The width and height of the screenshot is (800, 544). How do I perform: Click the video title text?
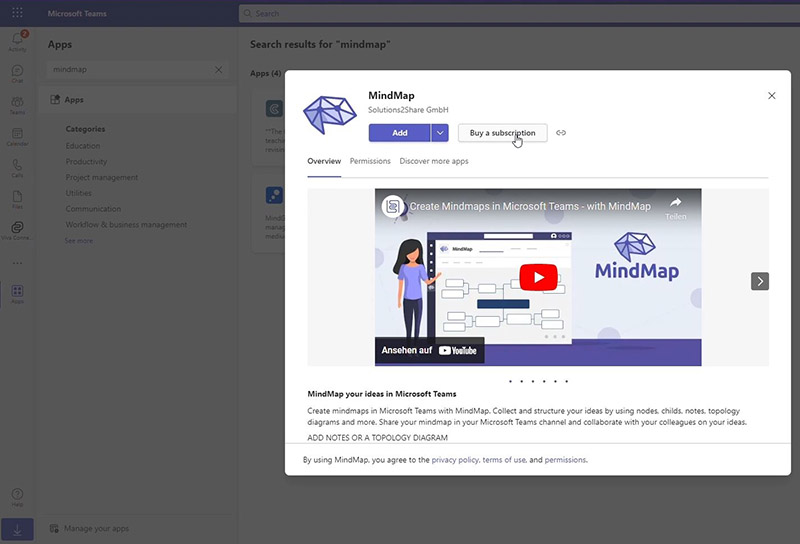(x=530, y=206)
